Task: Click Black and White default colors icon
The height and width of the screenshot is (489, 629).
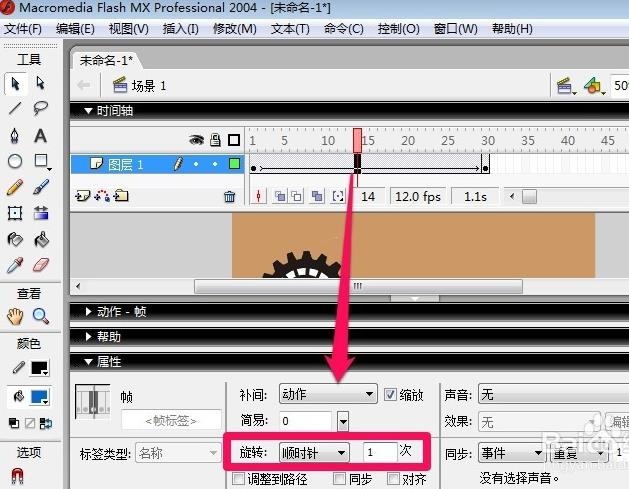Action: [14, 423]
